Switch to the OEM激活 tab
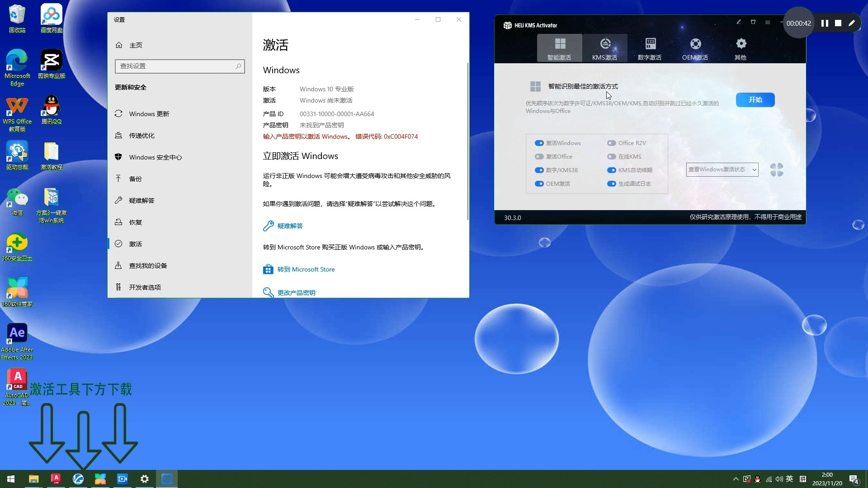This screenshot has height=488, width=868. tap(695, 48)
